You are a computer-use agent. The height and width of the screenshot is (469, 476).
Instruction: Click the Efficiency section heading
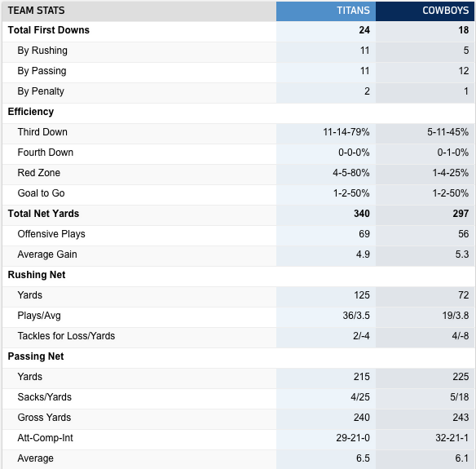31,112
